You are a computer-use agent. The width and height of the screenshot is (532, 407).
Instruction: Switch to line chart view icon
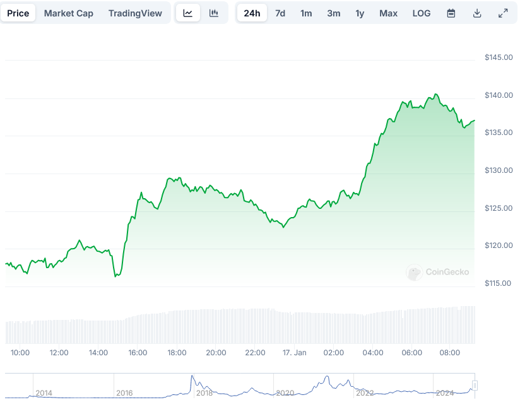point(188,13)
